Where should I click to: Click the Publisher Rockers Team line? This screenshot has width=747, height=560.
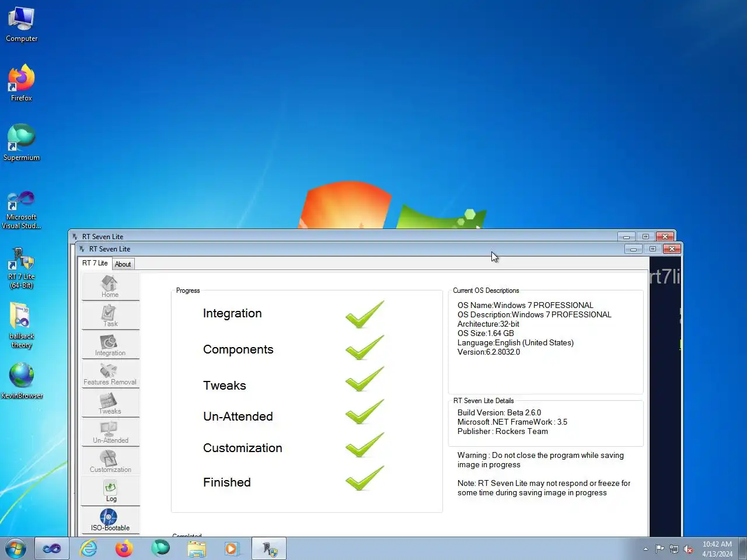pyautogui.click(x=502, y=431)
